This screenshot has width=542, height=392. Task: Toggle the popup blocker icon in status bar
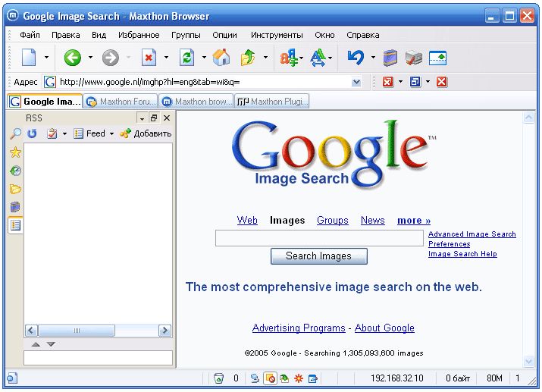270,378
